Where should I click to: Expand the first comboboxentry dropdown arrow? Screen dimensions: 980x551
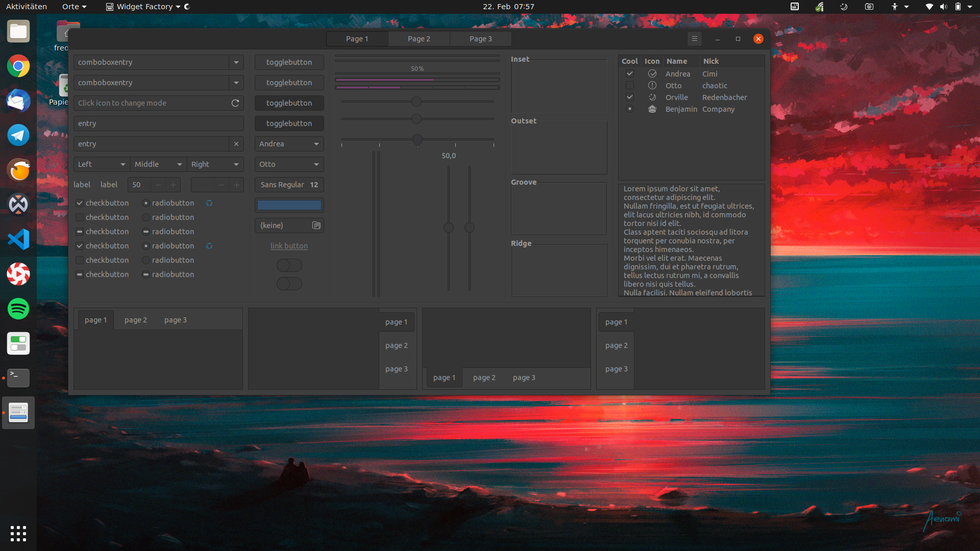point(236,62)
